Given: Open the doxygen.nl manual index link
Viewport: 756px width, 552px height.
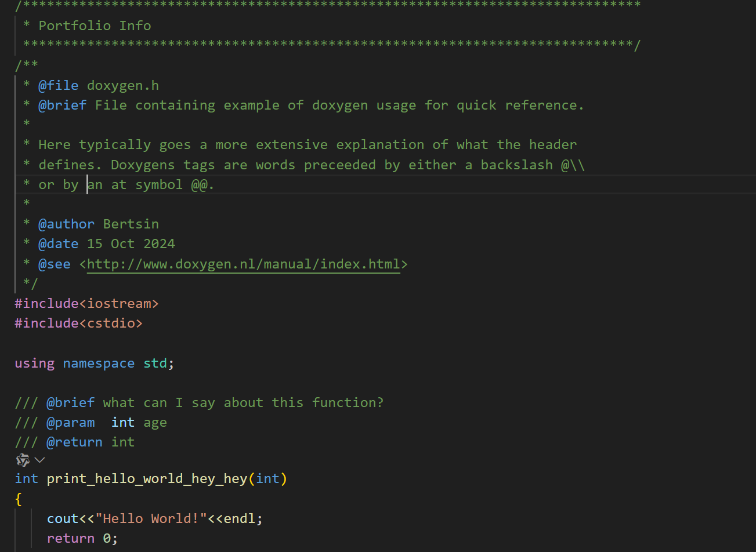Looking at the screenshot, I should 243,264.
